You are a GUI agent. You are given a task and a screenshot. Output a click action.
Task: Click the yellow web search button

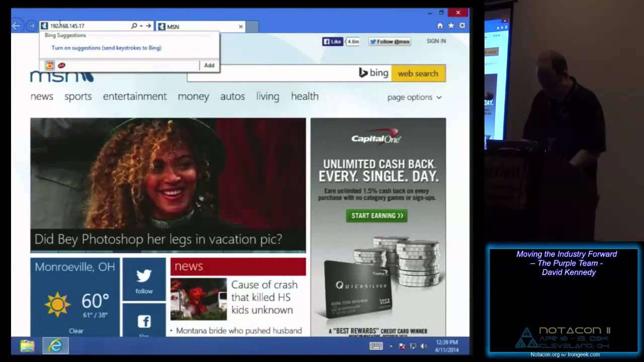click(418, 73)
